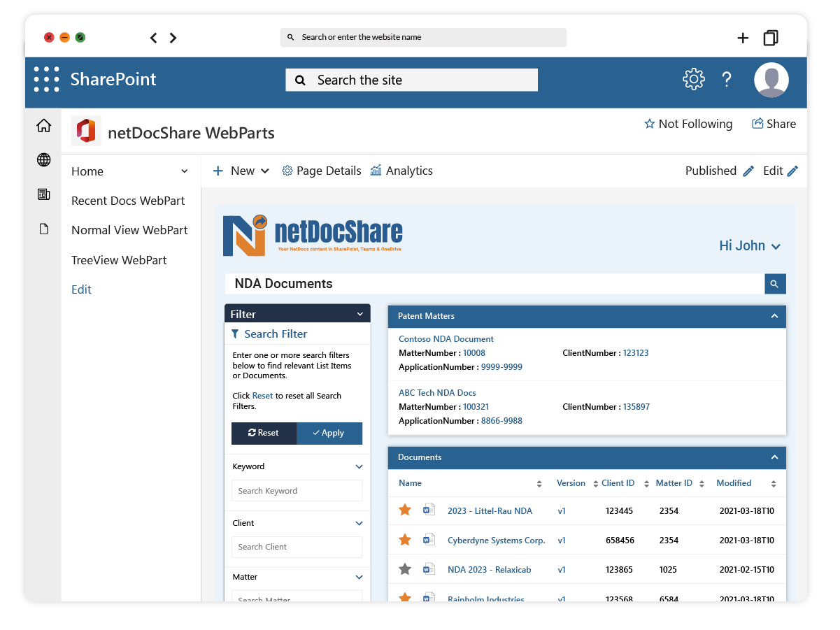
Task: Show browser tab overview icon
Action: pos(771,38)
